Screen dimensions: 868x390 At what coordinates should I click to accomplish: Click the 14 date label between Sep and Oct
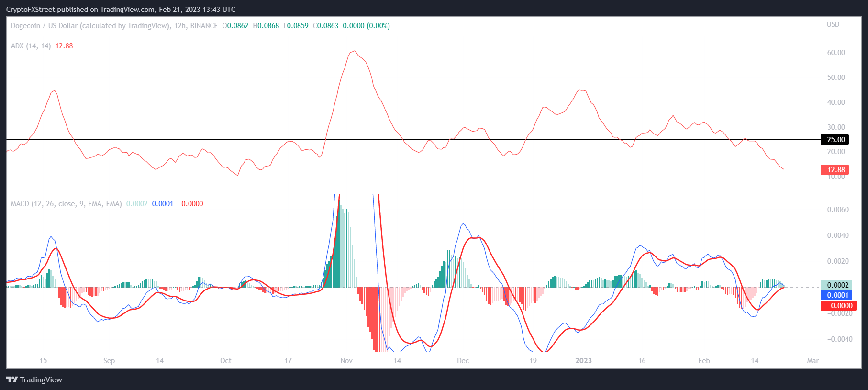point(160,361)
